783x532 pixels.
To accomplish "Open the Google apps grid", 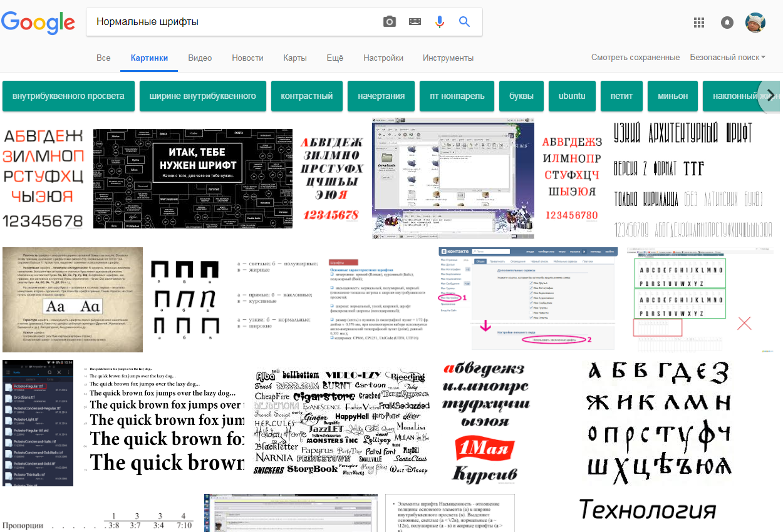I will pyautogui.click(x=698, y=22).
